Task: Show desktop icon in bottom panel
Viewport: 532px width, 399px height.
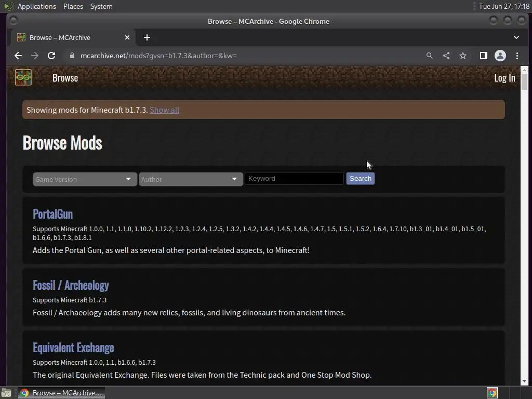Action: coord(6,393)
